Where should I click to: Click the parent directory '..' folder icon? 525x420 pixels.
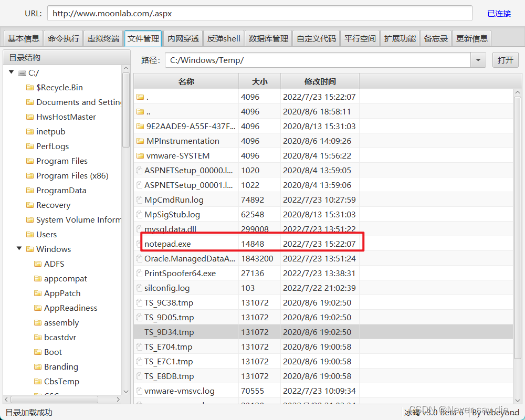coord(140,111)
